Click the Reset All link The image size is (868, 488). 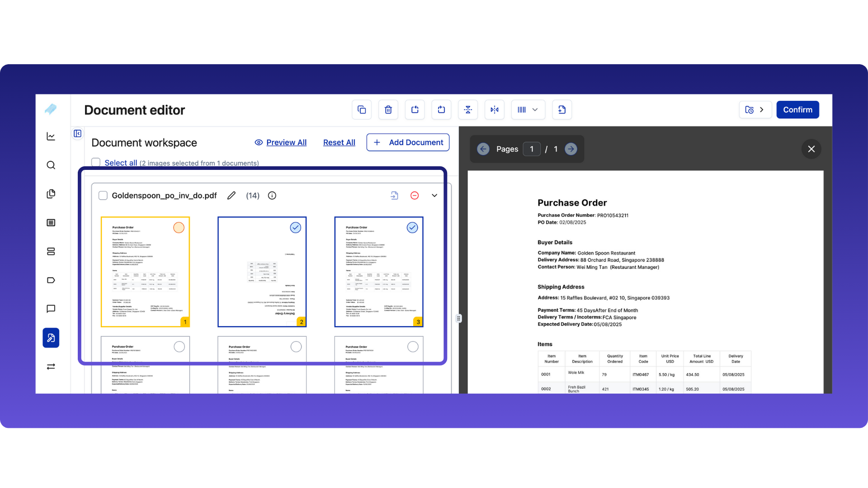[339, 143]
